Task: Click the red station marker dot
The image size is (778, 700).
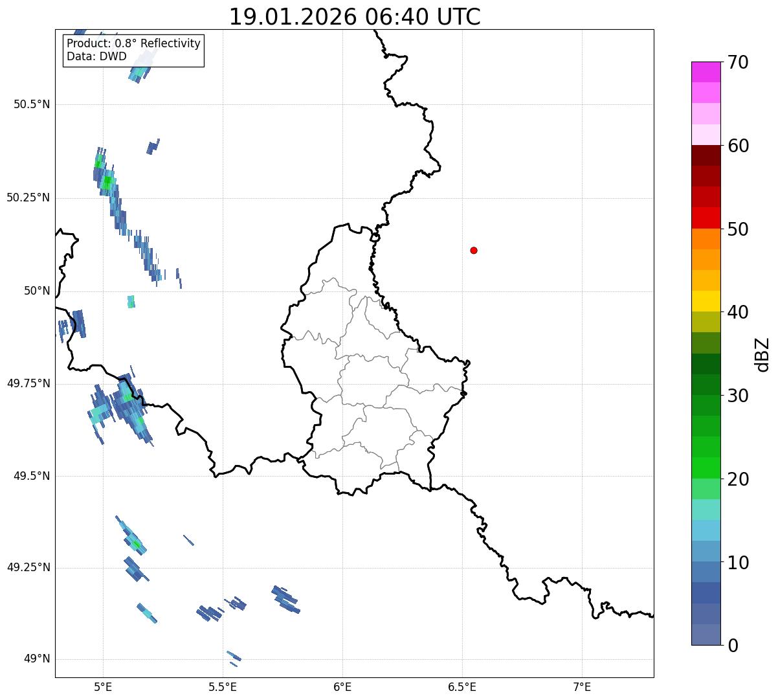Action: pos(474,251)
